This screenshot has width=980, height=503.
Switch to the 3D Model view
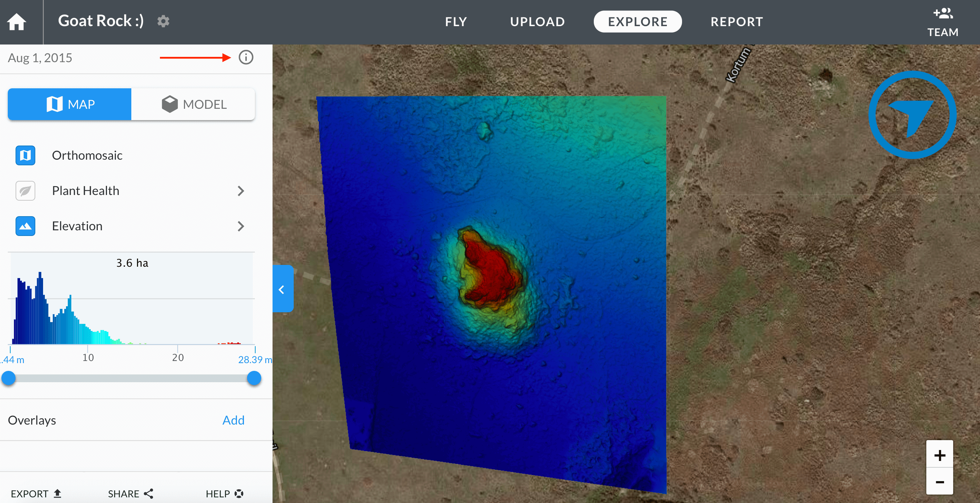[x=193, y=104]
